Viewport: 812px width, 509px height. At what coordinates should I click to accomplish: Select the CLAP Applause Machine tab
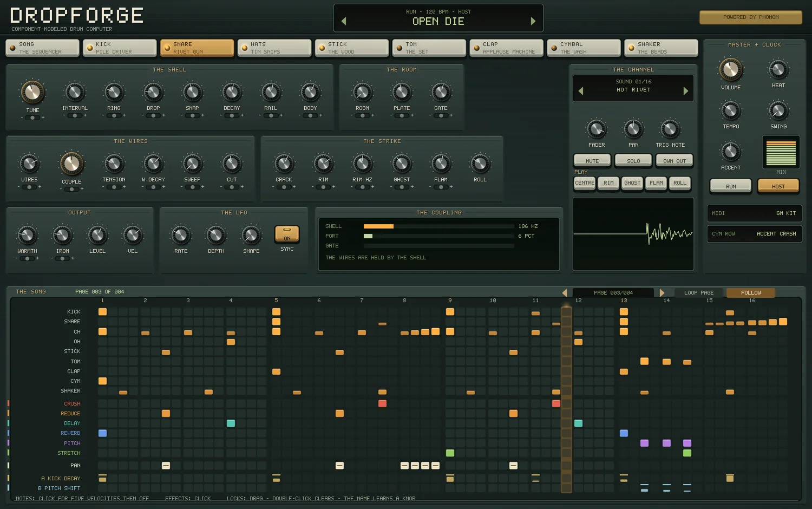coord(507,48)
